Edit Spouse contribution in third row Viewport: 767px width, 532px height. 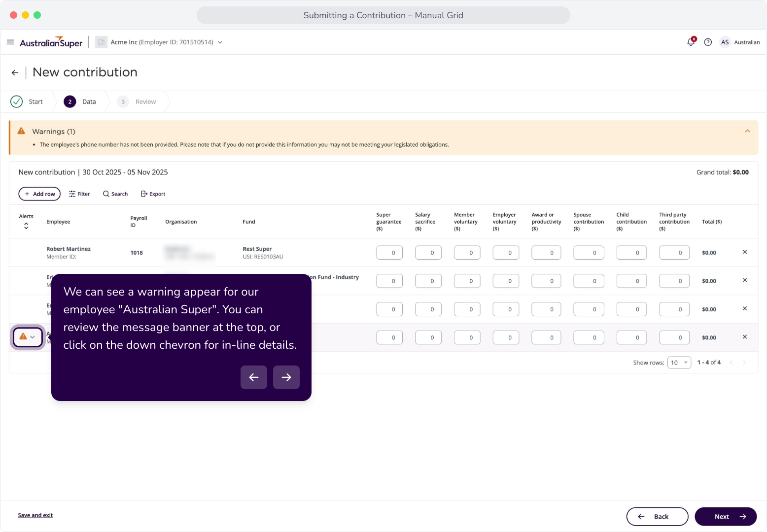coord(589,309)
